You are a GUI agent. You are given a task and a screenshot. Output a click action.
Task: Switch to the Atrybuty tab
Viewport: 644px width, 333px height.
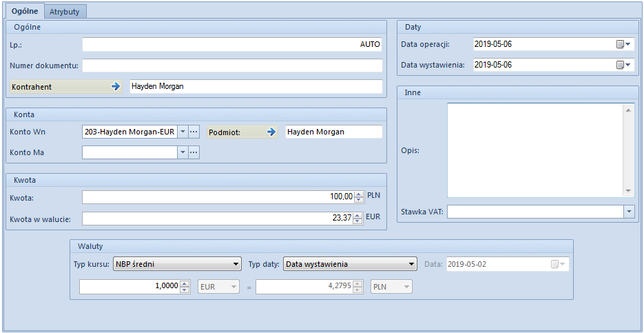(x=65, y=12)
